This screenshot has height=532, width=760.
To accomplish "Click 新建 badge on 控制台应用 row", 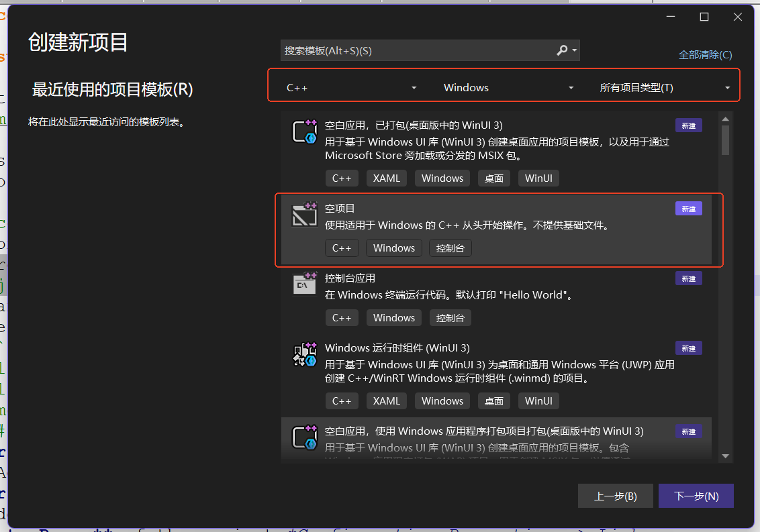I will pos(688,278).
